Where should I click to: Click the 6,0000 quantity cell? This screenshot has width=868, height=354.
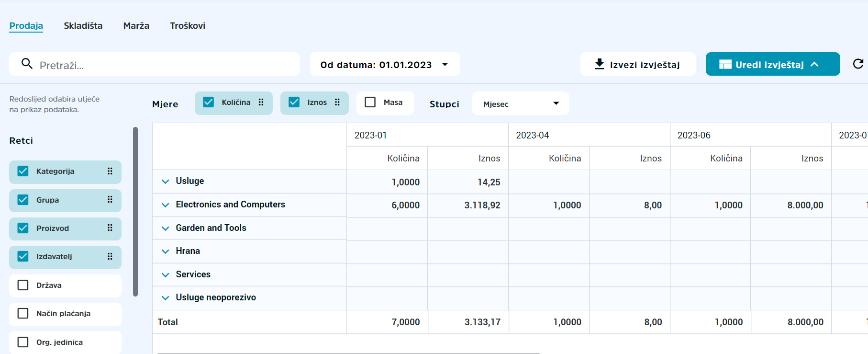pos(387,206)
